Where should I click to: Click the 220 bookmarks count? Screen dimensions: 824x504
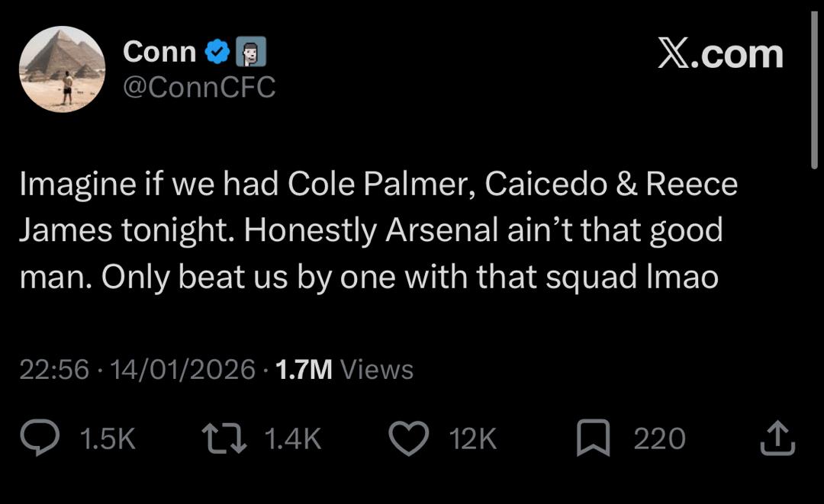coord(659,439)
